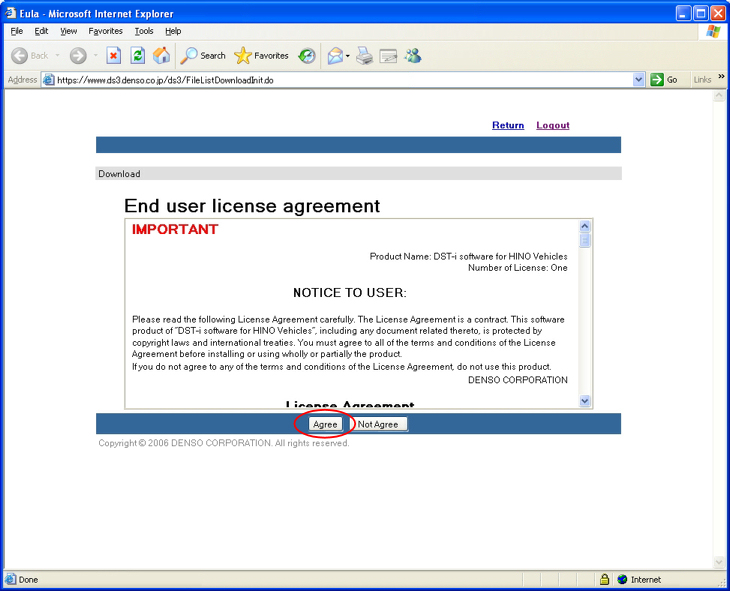Viewport: 730px width, 591px height.
Task: Click the 'DENSO CORPORATION' signature text
Action: [518, 380]
